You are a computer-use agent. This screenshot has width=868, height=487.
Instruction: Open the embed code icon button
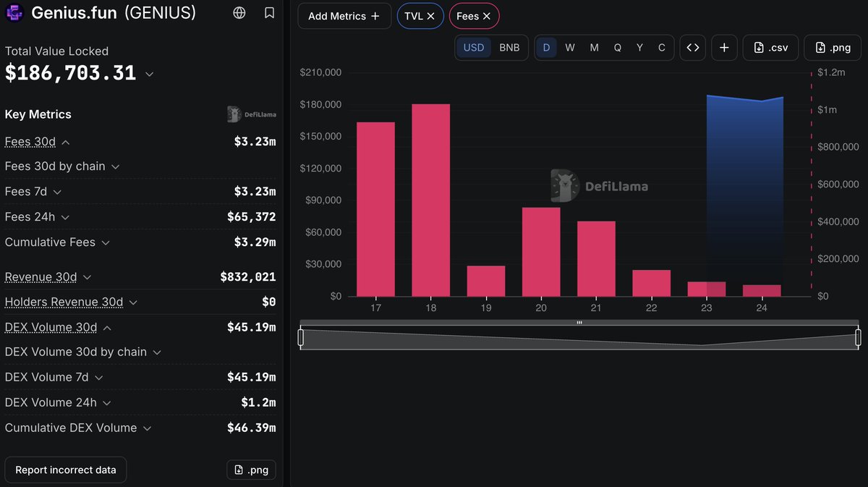693,48
